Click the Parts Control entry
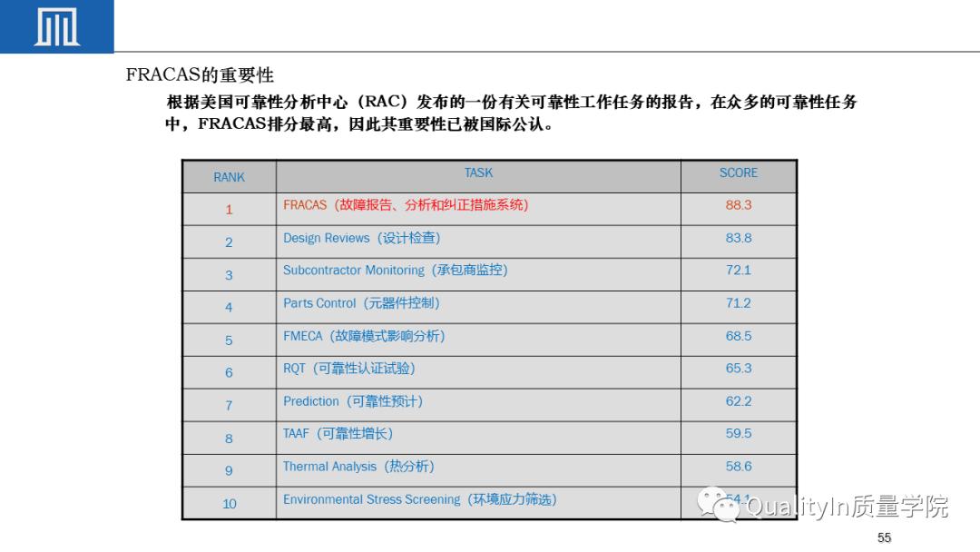This screenshot has width=980, height=552. [360, 303]
